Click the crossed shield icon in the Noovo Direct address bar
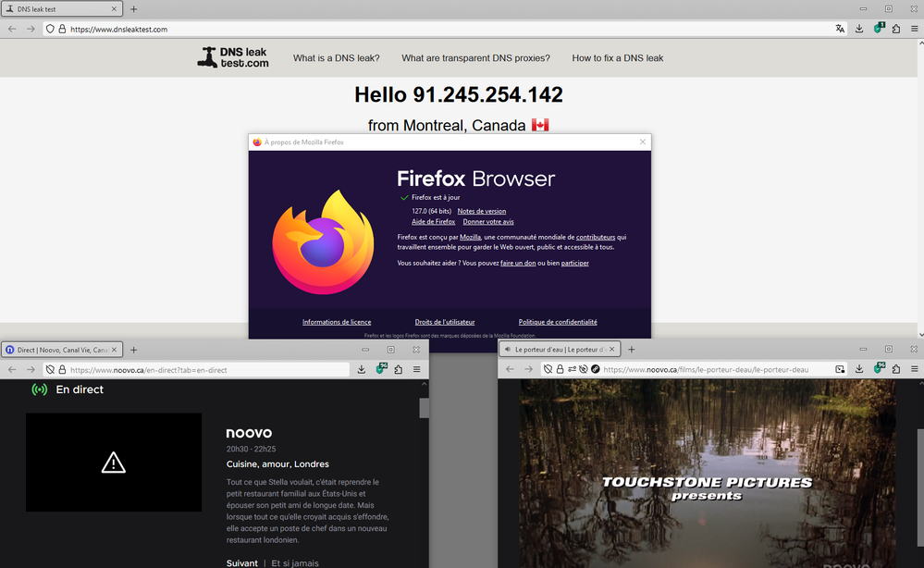The height and width of the screenshot is (568, 924). coord(50,370)
